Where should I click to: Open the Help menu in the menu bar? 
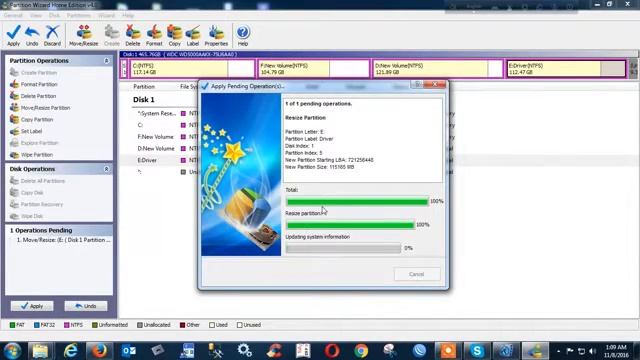(x=128, y=16)
